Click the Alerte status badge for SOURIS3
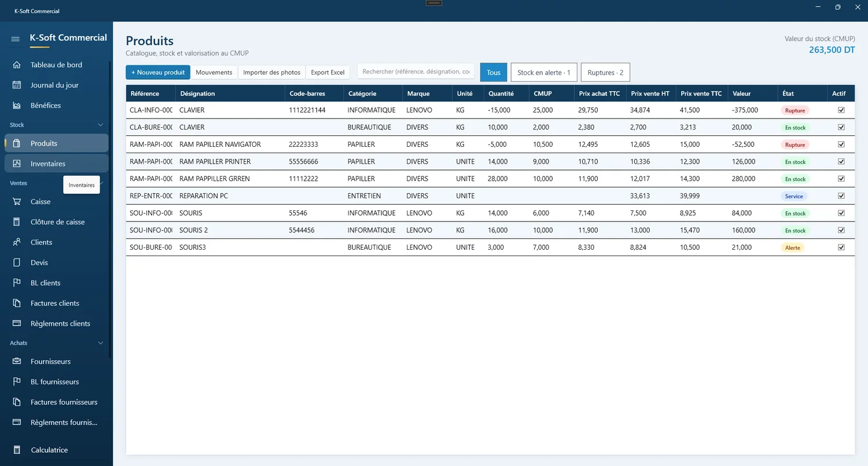 coord(793,247)
